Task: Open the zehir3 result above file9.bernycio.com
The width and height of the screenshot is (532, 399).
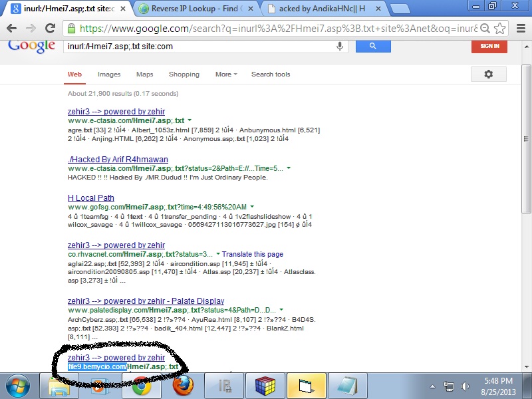Action: [x=116, y=357]
